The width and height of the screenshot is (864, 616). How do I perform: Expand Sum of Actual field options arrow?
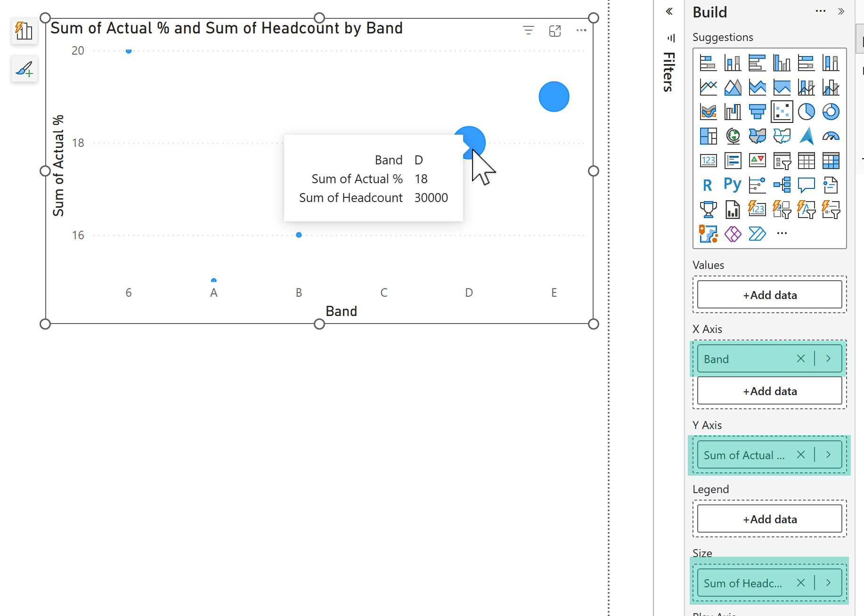(828, 455)
